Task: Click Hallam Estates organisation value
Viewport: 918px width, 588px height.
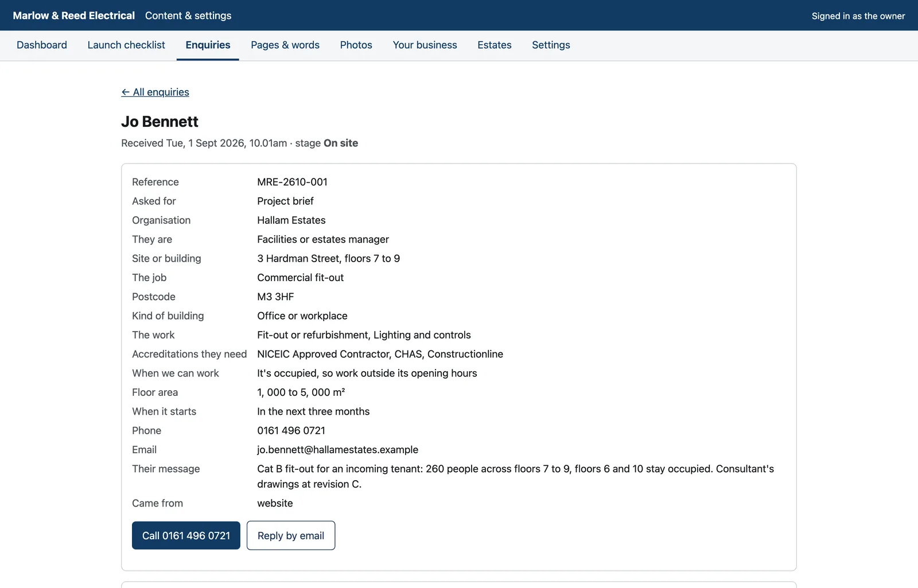Action: (291, 220)
